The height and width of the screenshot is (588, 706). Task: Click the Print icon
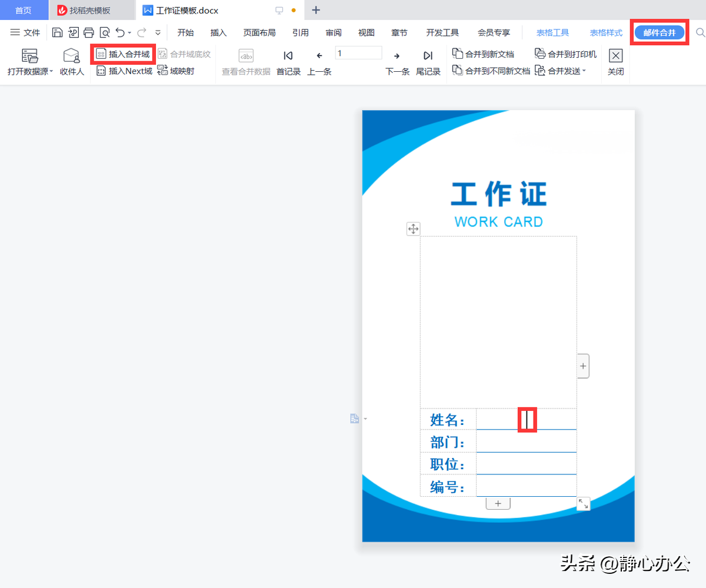coord(89,32)
